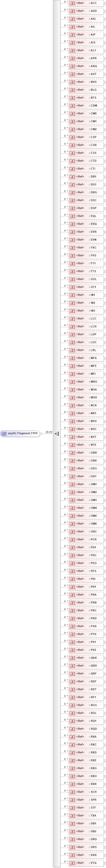The width and height of the screenshot is (106, 868).
Task: Expand the NTE element reference
Action: click(105, 445)
